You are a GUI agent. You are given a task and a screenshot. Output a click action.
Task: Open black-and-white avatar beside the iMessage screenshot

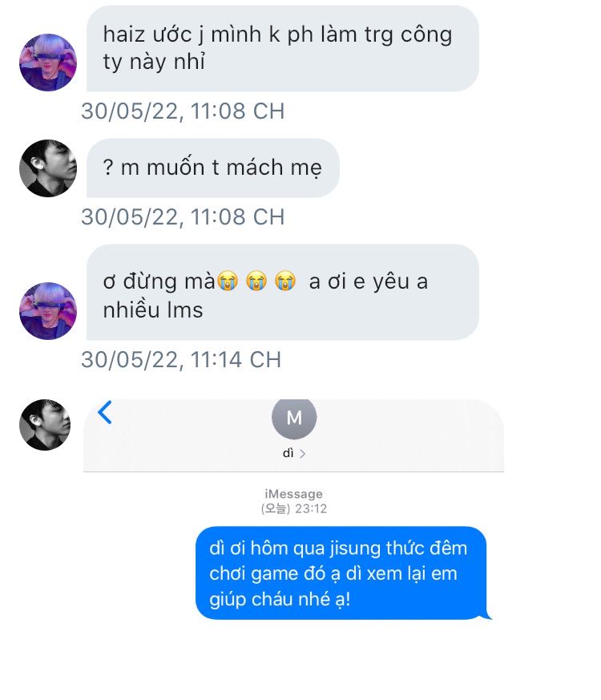click(45, 424)
